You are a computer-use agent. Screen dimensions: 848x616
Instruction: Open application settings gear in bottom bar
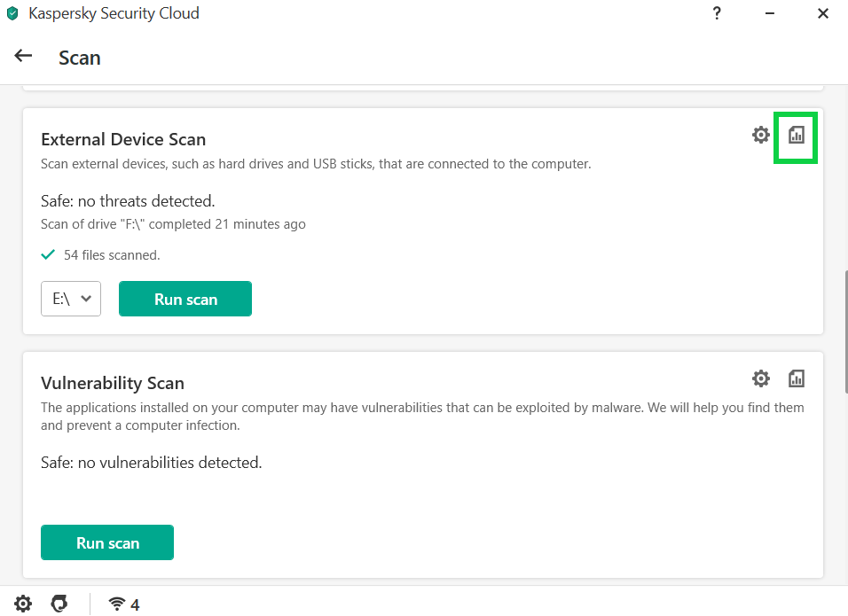click(x=23, y=604)
